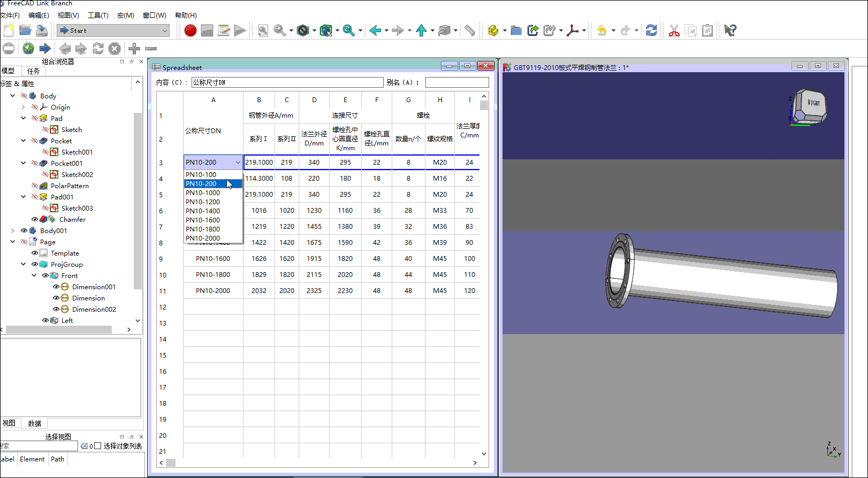Click the make link icon
This screenshot has width=868, height=478.
click(x=532, y=30)
